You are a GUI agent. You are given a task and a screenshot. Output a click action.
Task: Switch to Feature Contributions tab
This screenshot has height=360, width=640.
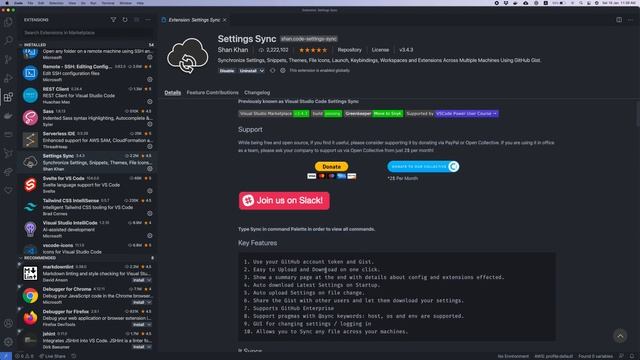tap(212, 93)
